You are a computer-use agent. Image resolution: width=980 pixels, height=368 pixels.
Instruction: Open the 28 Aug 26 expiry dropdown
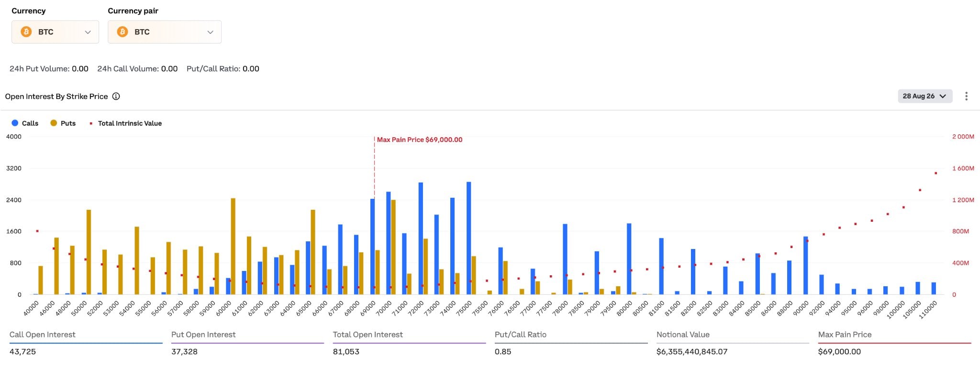[924, 96]
